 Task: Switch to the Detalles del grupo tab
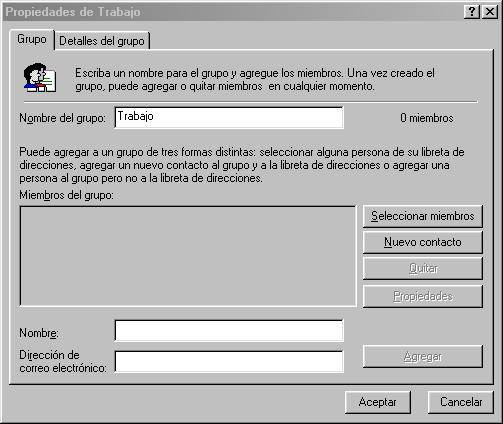[x=102, y=41]
